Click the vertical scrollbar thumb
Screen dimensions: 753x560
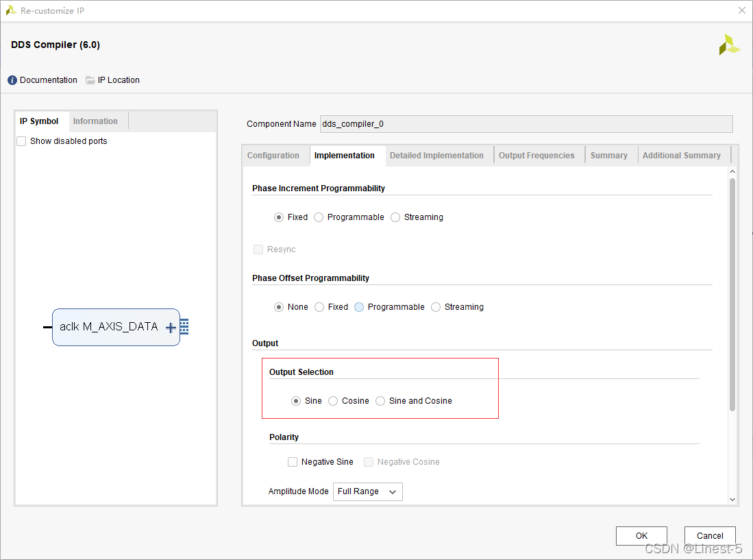tap(732, 295)
